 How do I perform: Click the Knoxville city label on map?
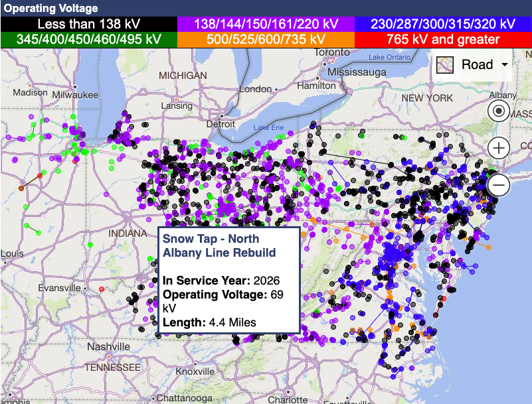tap(195, 371)
